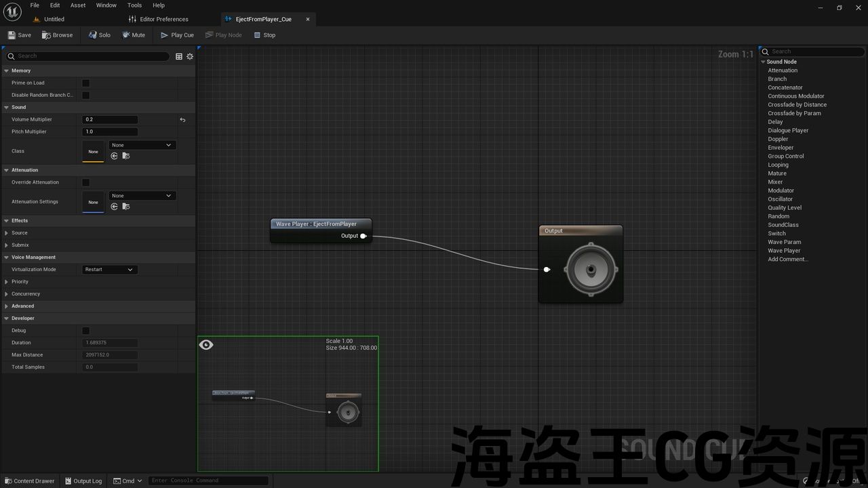Open the Virtualization Mode dropdown
This screenshot has width=868, height=488.
pos(110,270)
